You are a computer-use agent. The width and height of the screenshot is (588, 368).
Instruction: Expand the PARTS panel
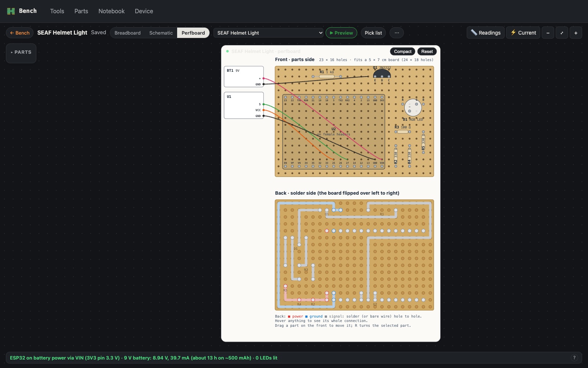(x=21, y=52)
